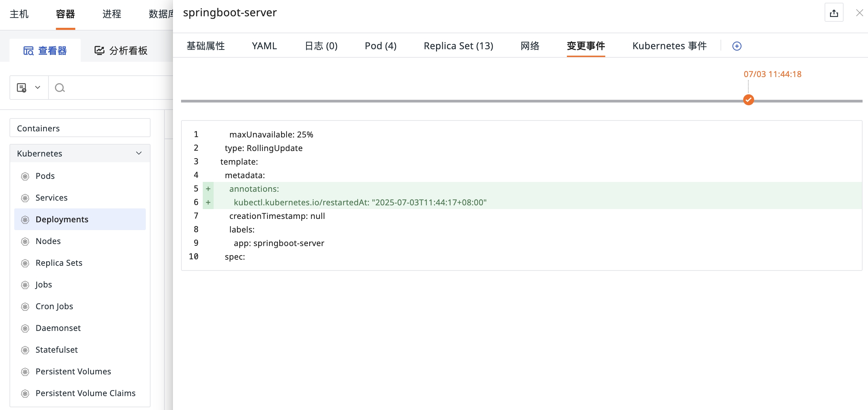
Task: Click the Services Kubernetes wheel icon
Action: pos(25,198)
